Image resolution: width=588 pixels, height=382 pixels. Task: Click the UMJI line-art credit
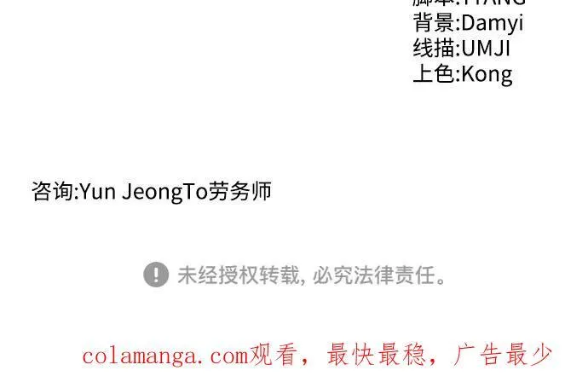486,49
